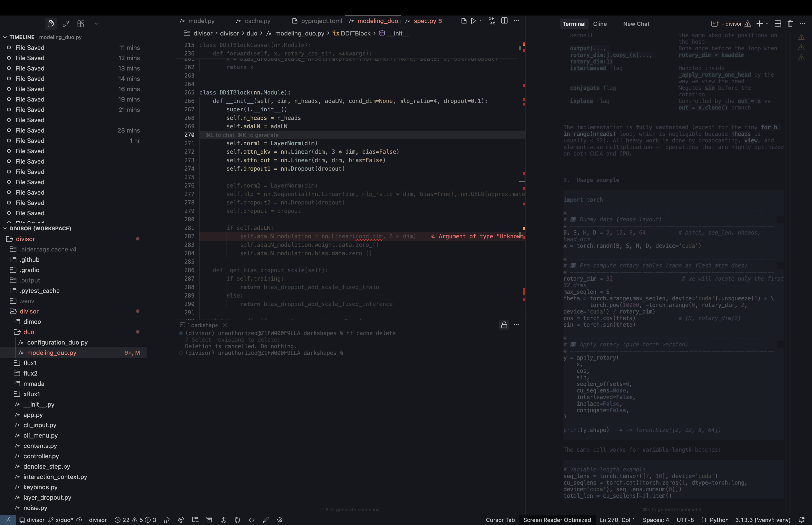The width and height of the screenshot is (812, 525).
Task: Open the Explorer view icon
Action: tap(51, 24)
